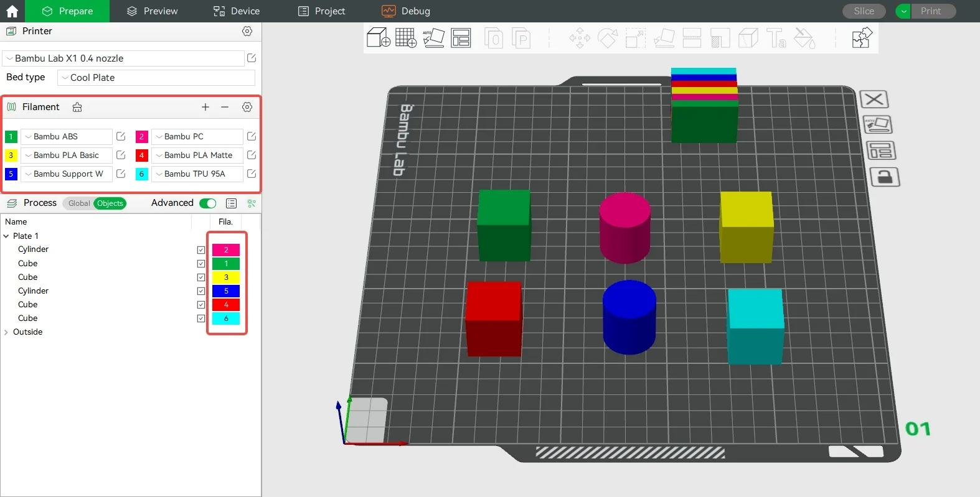Open printer settings gear icon
Image resolution: width=980 pixels, height=497 pixels.
pyautogui.click(x=247, y=31)
